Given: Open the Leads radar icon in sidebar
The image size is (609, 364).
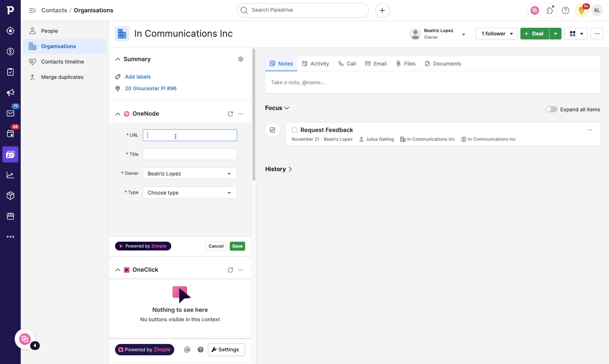Looking at the screenshot, I should [10, 31].
